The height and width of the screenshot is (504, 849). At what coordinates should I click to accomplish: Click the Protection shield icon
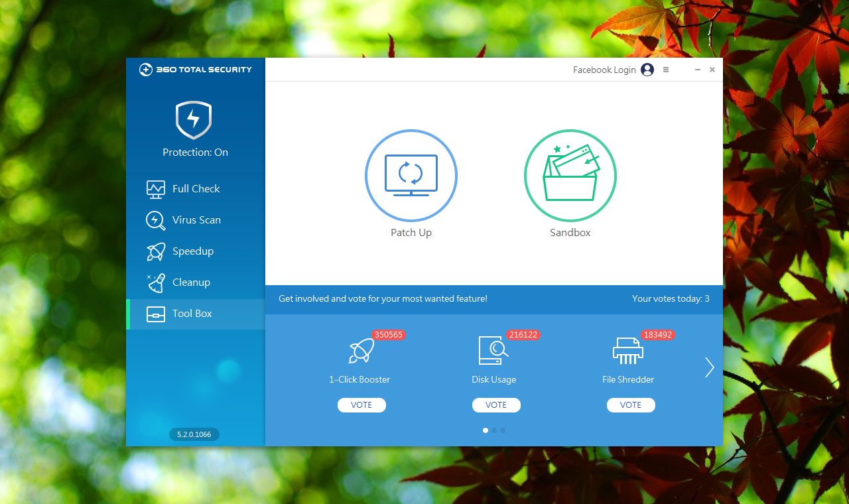pos(194,120)
